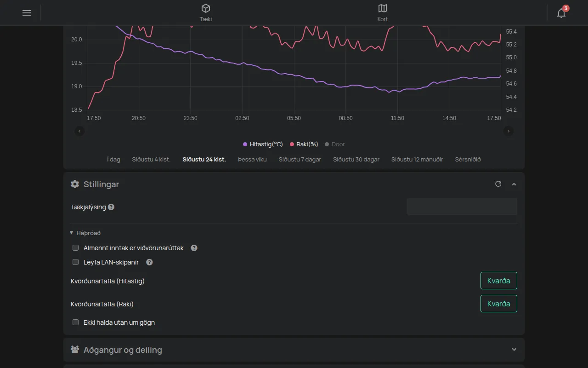The width and height of the screenshot is (588, 368).
Task: Toggle the Raki(%) series in legend
Action: 304,144
